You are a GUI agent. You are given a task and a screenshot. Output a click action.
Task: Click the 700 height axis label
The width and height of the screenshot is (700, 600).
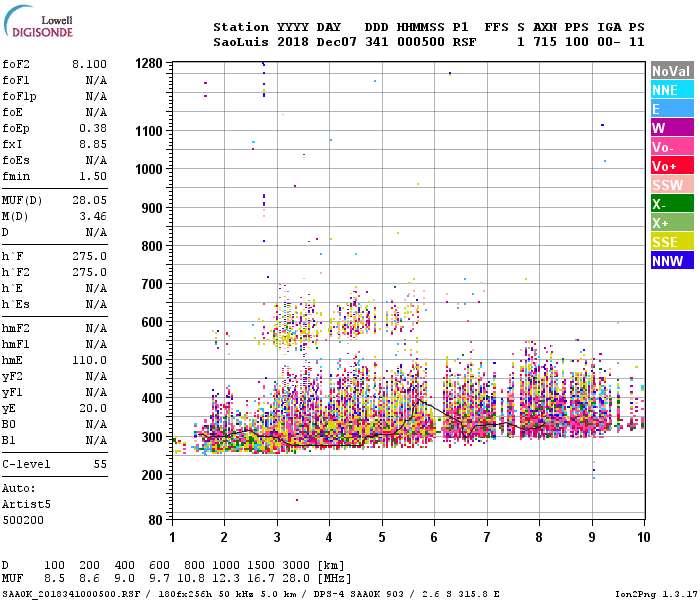[152, 284]
